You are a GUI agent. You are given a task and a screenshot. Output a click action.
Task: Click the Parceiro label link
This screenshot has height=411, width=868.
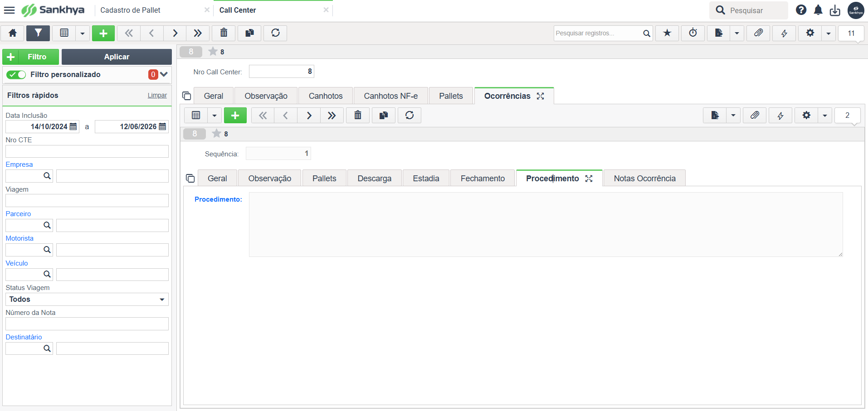(18, 214)
